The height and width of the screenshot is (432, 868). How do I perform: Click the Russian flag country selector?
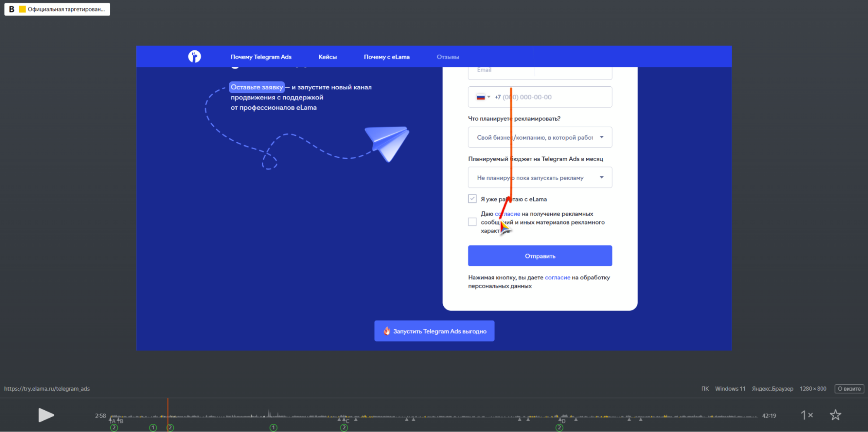(482, 97)
